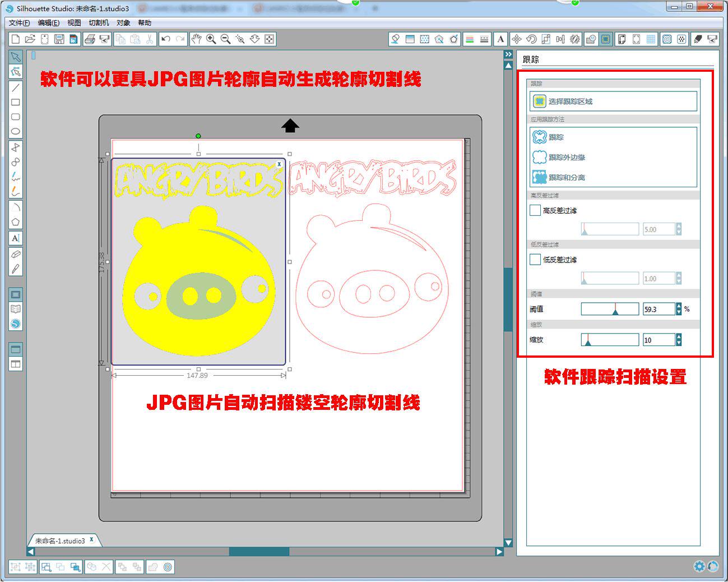Click the canvas scroll-up arrow
Viewport: 728px width, 582px height.
pyautogui.click(x=508, y=66)
